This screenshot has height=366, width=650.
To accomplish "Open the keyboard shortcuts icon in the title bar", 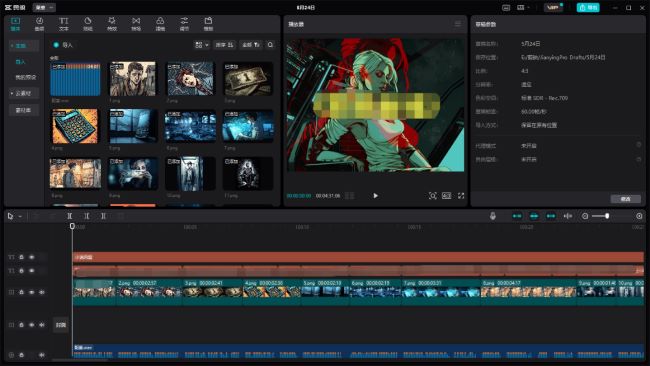I will point(506,7).
